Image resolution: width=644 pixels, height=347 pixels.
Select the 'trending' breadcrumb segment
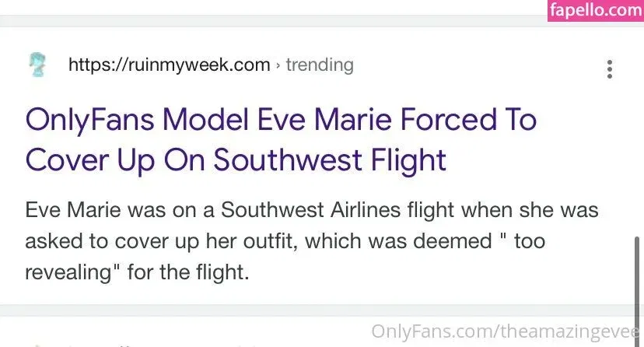[320, 65]
